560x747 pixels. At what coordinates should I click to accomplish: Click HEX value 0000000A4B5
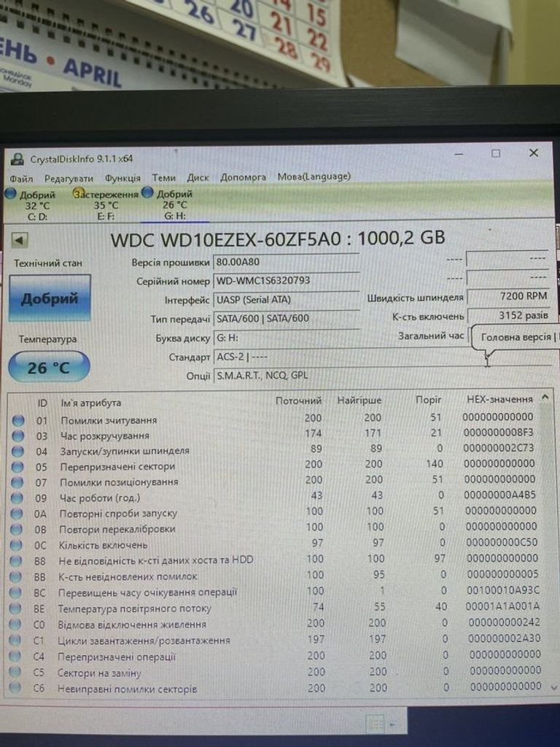[x=499, y=495]
